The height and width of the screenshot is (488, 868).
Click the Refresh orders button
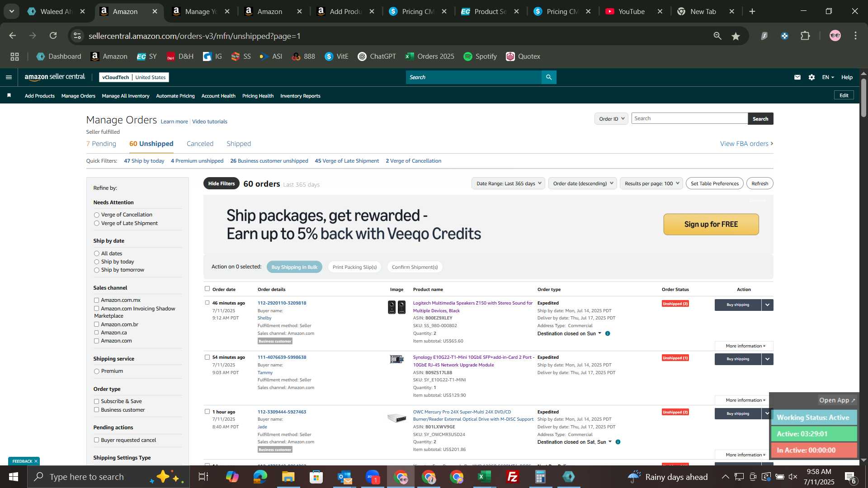(x=760, y=183)
